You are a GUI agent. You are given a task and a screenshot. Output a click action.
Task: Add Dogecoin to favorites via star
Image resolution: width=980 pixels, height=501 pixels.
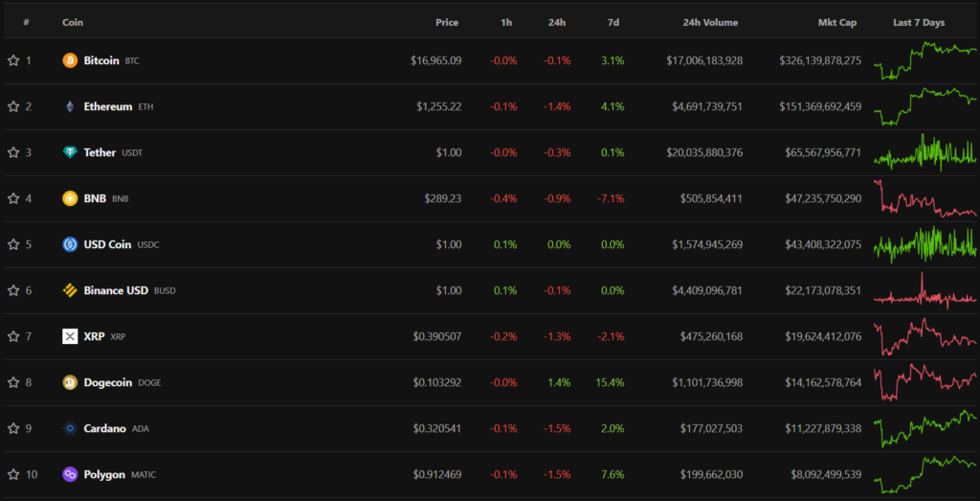(x=13, y=383)
